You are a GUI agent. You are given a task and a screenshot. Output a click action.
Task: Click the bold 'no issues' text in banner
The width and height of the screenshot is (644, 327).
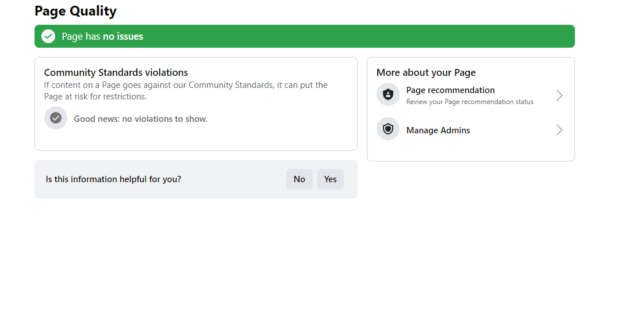(x=123, y=36)
